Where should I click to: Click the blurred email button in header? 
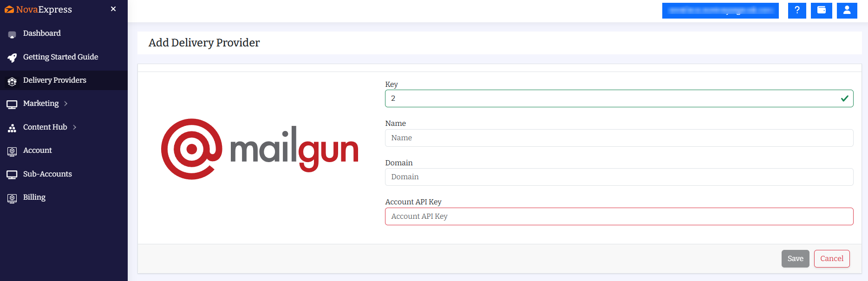click(720, 10)
